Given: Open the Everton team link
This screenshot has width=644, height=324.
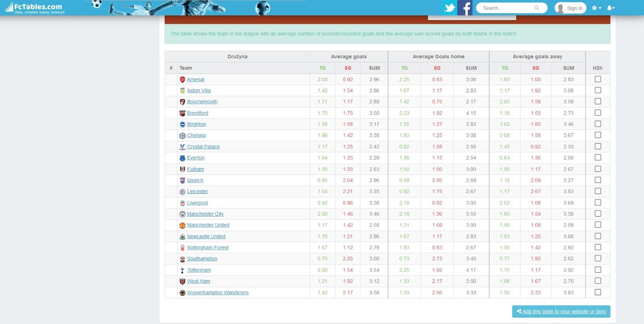Looking at the screenshot, I should pos(196,158).
